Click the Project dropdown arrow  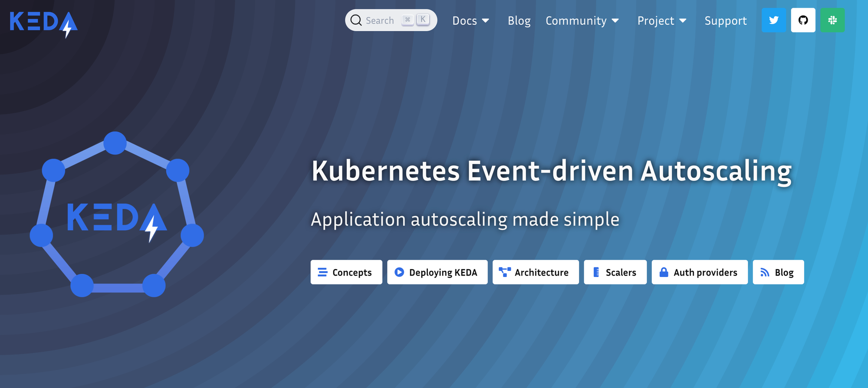point(683,21)
